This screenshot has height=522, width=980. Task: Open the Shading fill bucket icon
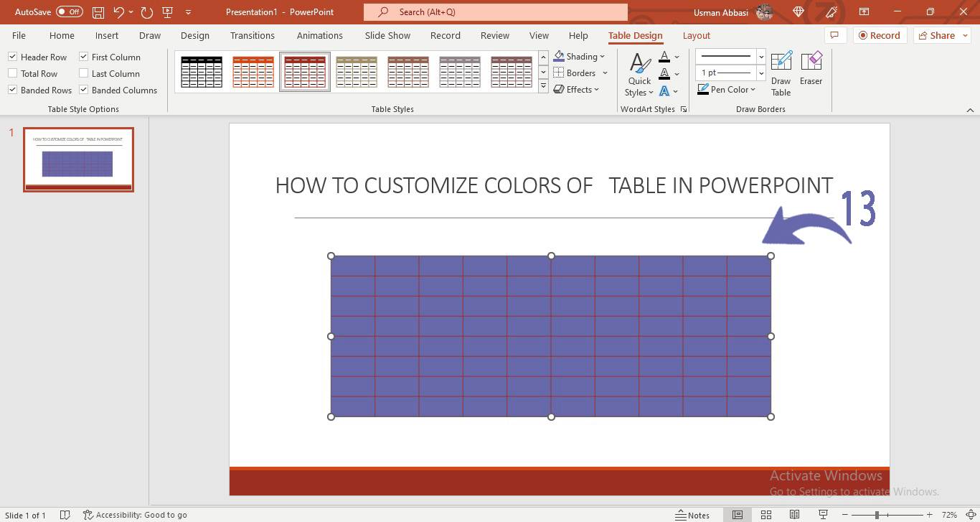(x=559, y=57)
